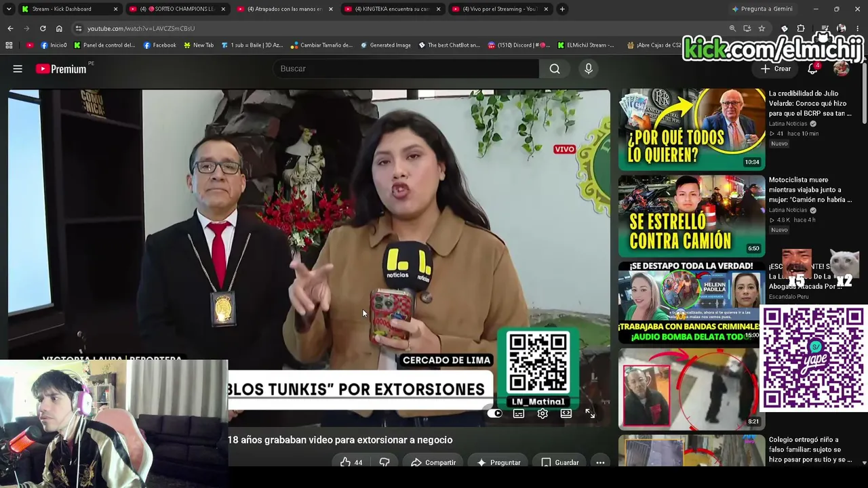This screenshot has width=868, height=488.
Task: Open the Generated Image bookmark
Action: coord(385,45)
